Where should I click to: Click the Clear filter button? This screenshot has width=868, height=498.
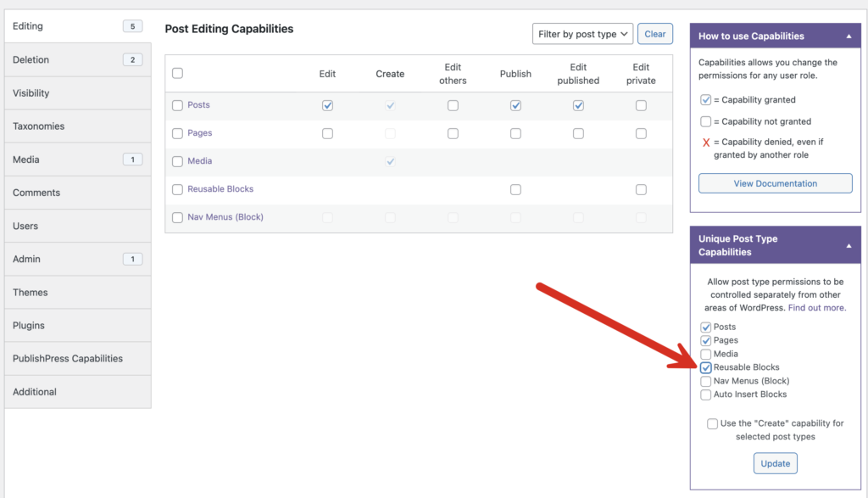click(x=654, y=34)
